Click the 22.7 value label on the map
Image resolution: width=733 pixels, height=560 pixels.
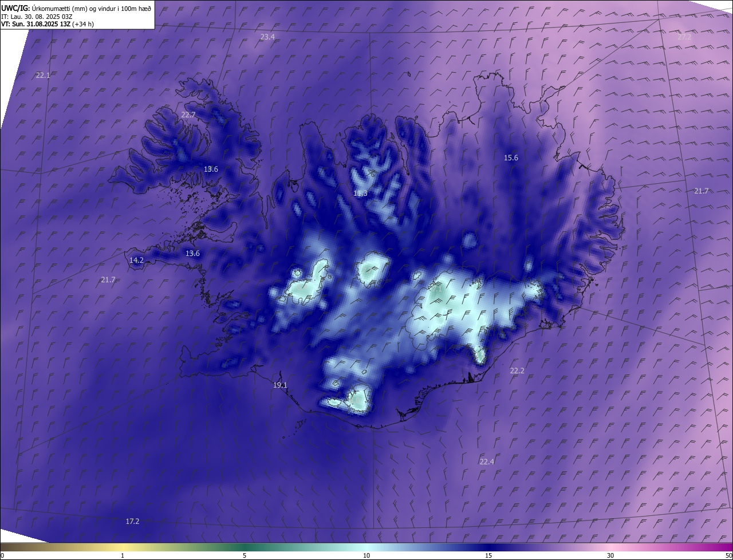point(188,115)
